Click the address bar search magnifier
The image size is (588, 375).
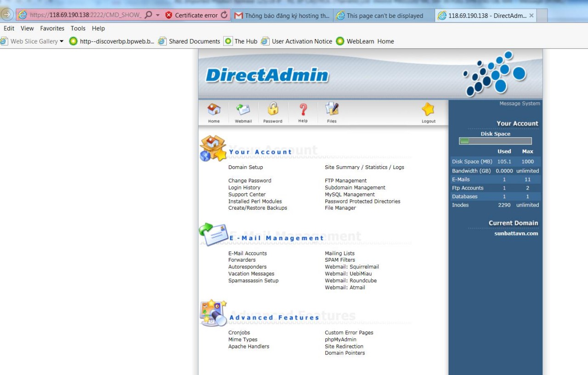click(148, 15)
